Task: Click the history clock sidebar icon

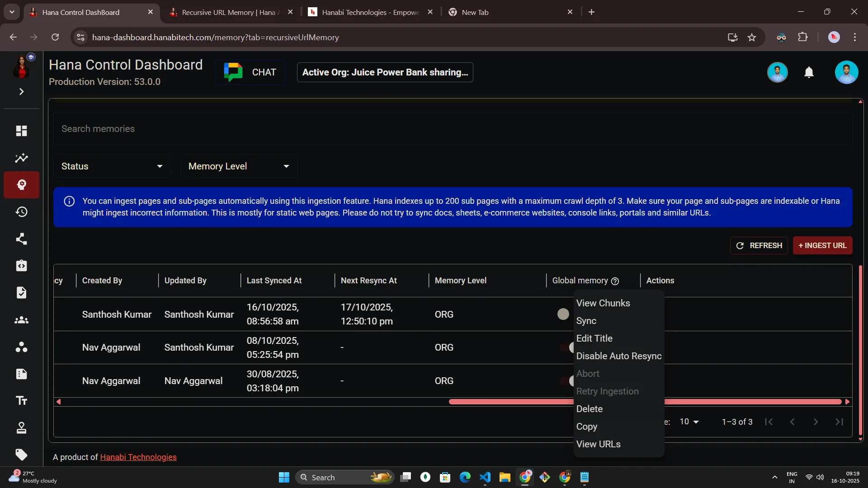Action: (x=21, y=212)
